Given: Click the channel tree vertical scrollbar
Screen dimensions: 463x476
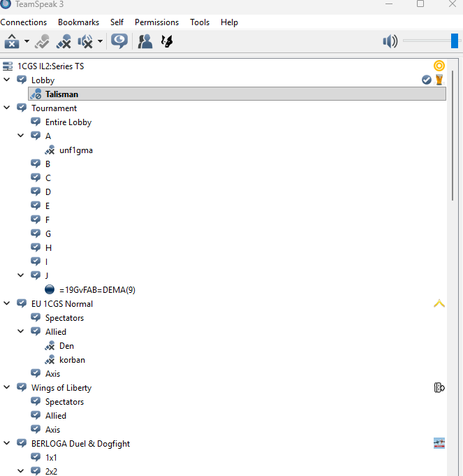Looking at the screenshot, I should [453, 136].
